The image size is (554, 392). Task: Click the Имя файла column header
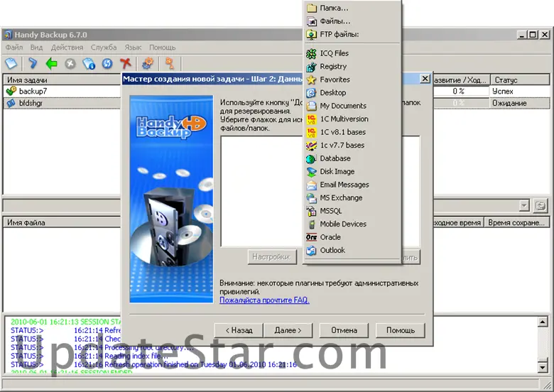63,222
